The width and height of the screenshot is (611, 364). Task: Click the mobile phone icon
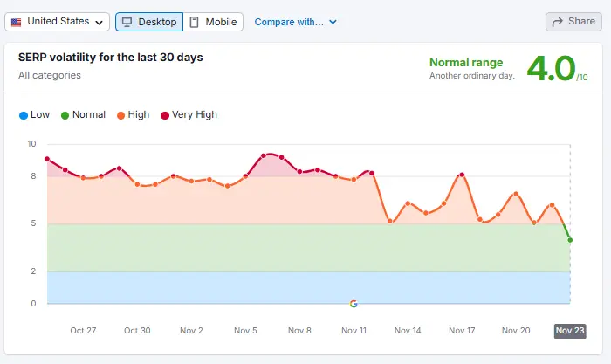pos(194,22)
